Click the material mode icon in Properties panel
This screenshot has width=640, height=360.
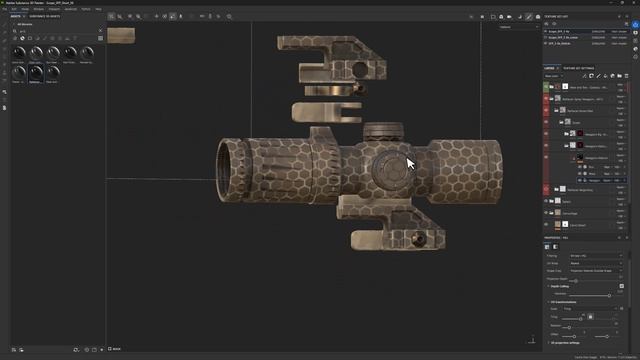(x=547, y=247)
